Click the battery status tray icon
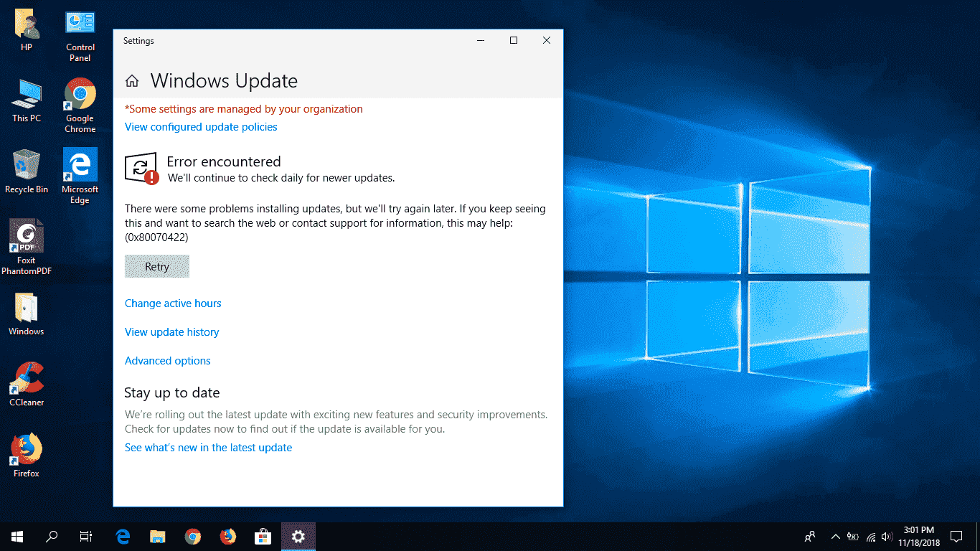 tap(853, 536)
